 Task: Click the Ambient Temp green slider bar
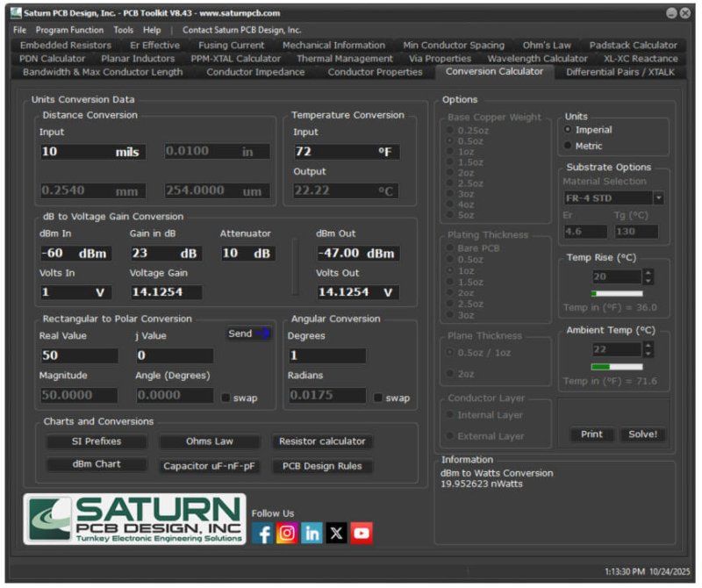617,367
